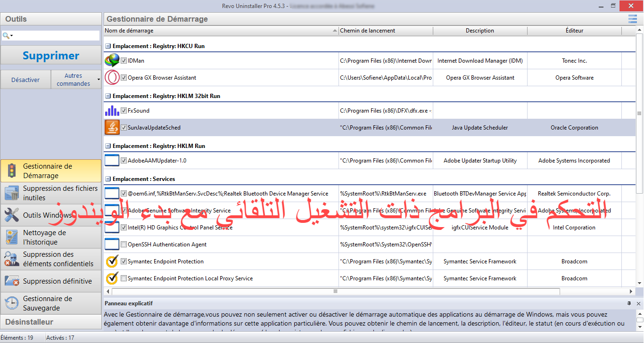Select the Tonec Inc. editor cell
The height and width of the screenshot is (343, 644).
(x=574, y=61)
